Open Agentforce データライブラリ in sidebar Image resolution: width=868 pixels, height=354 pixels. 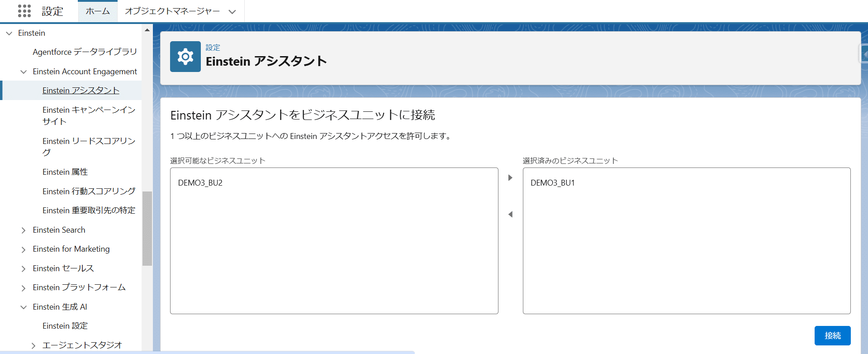[x=85, y=52]
